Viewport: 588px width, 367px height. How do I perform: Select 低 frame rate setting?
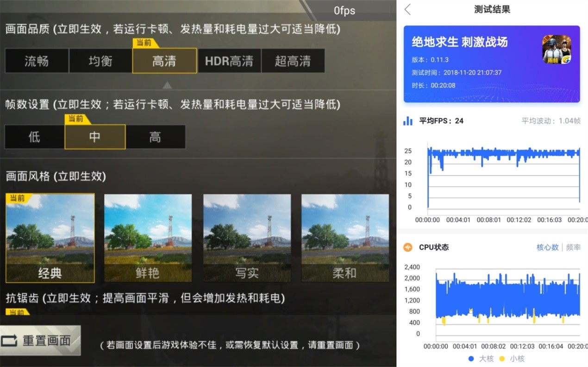[x=34, y=137]
